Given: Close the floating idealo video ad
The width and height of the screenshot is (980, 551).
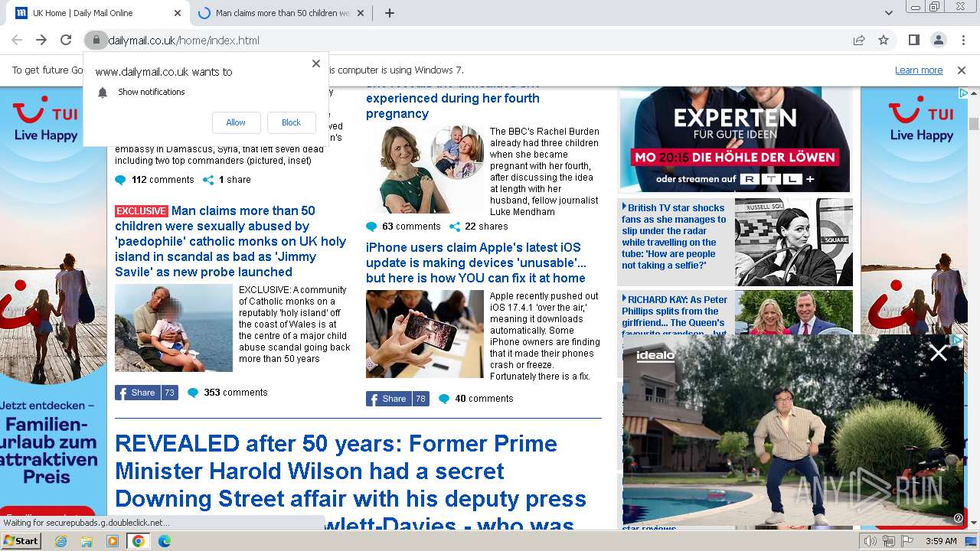Looking at the screenshot, I should (x=939, y=353).
